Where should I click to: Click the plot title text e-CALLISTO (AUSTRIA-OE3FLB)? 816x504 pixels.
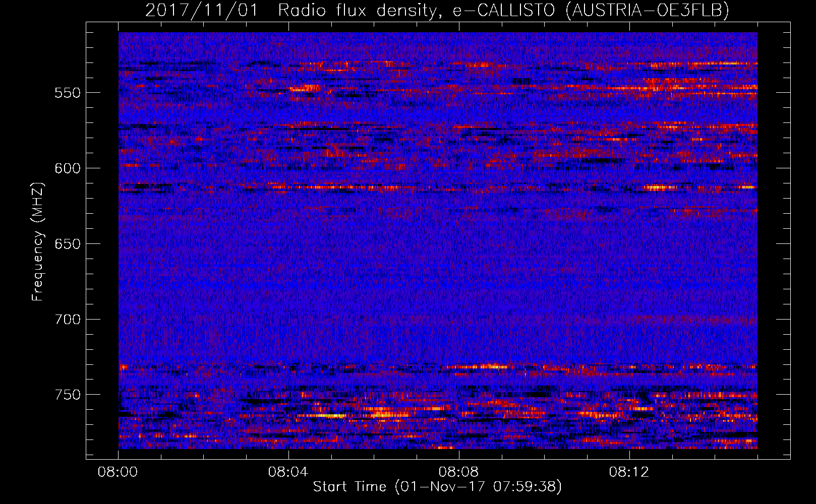click(x=591, y=10)
